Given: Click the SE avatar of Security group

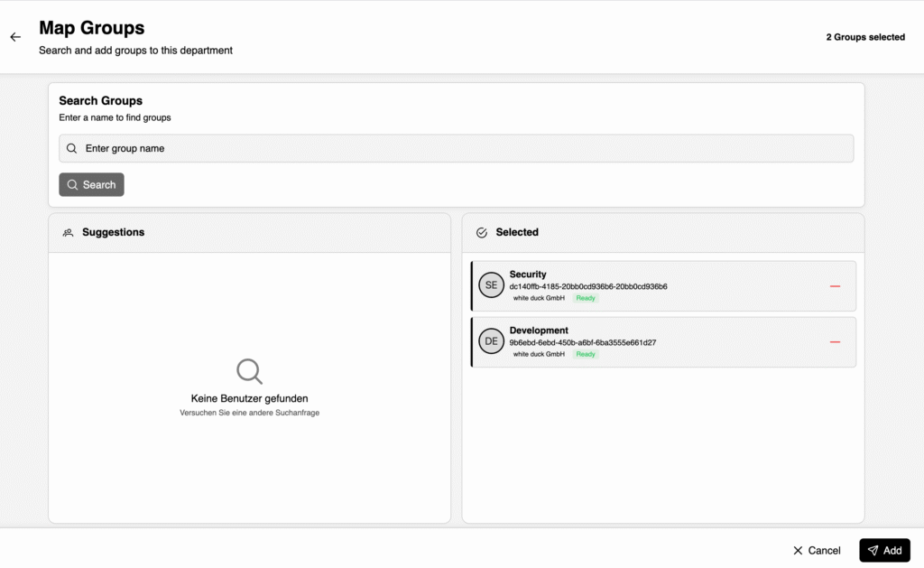Looking at the screenshot, I should coord(491,285).
